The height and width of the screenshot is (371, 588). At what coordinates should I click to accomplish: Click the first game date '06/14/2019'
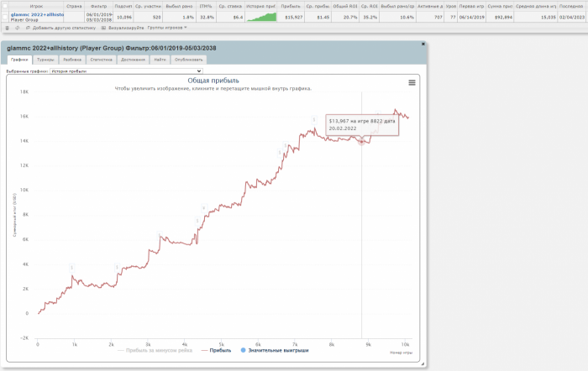[472, 18]
